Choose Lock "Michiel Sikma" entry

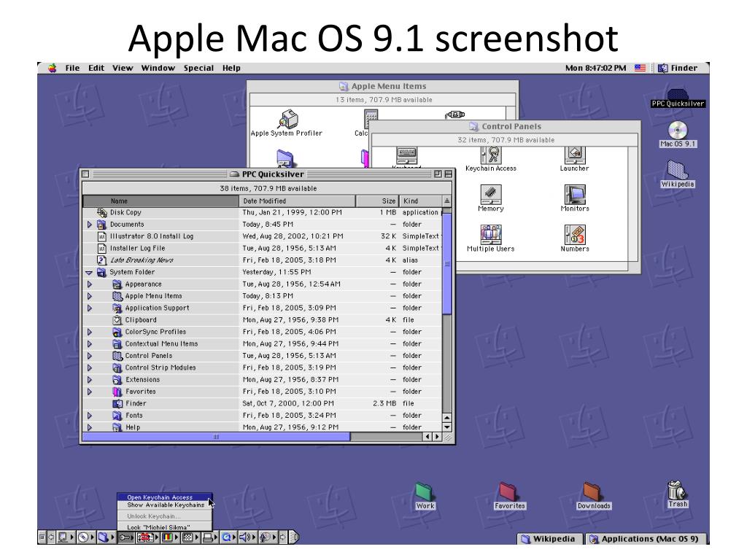tap(164, 526)
